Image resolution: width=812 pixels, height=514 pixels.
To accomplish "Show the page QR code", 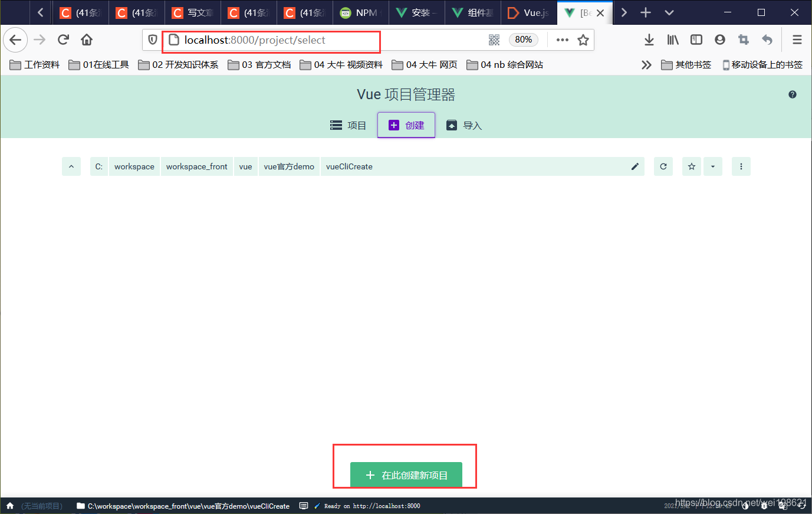I will pyautogui.click(x=494, y=40).
